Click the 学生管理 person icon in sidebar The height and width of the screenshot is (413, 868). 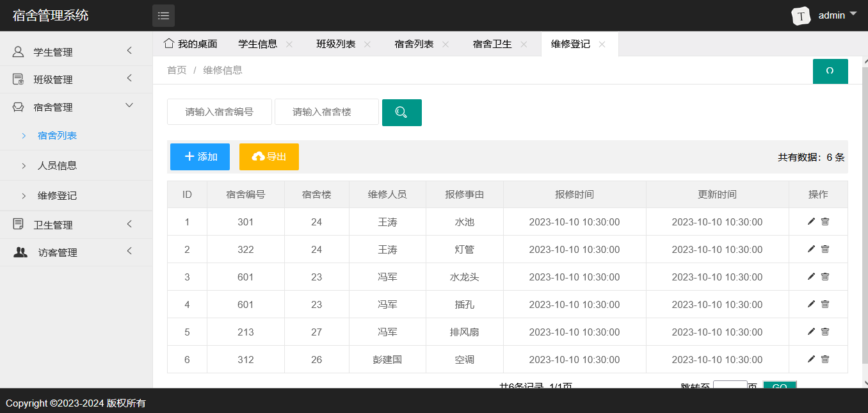pyautogui.click(x=17, y=51)
